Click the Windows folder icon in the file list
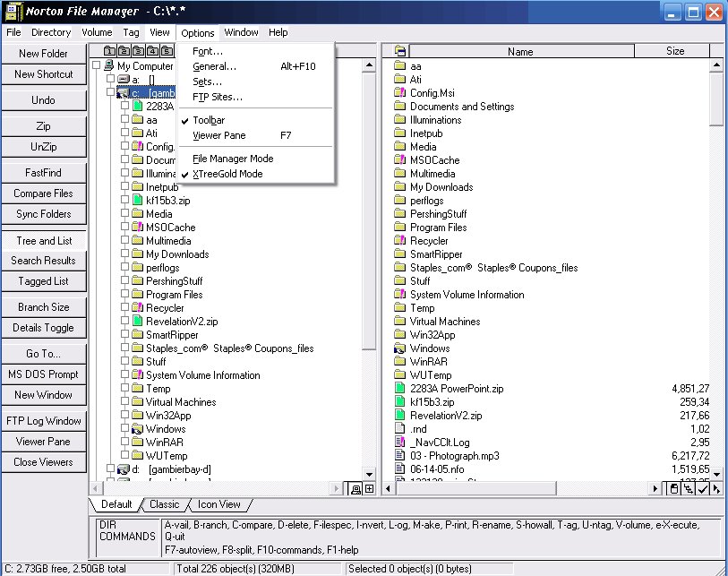 click(x=399, y=348)
